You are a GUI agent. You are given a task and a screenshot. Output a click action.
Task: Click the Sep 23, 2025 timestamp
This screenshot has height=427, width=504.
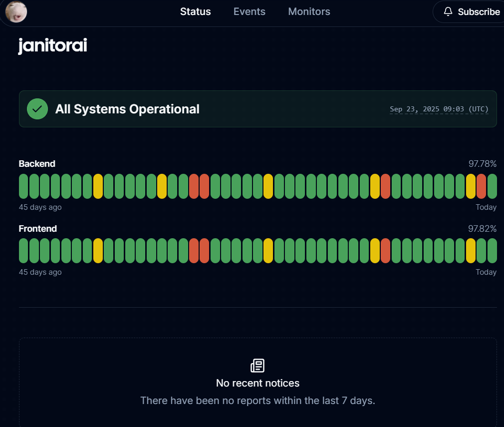[439, 109]
